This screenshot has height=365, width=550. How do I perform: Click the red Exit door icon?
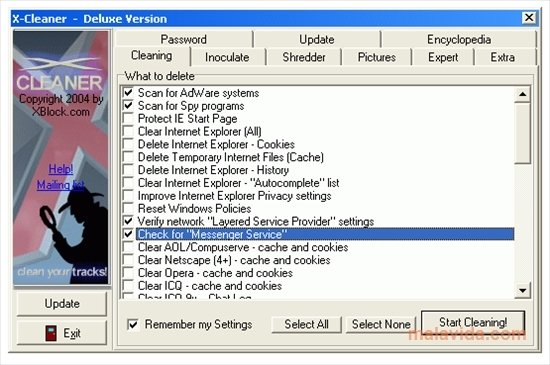(x=51, y=333)
